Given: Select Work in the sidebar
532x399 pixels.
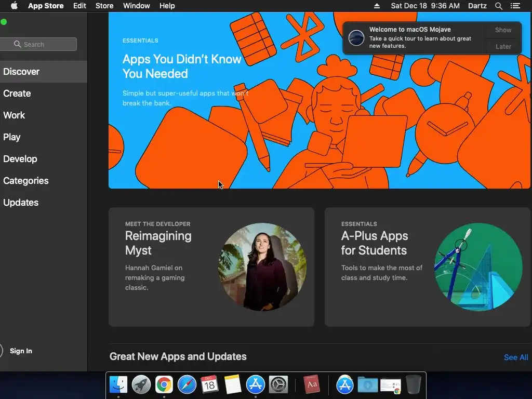Looking at the screenshot, I should tap(44, 115).
